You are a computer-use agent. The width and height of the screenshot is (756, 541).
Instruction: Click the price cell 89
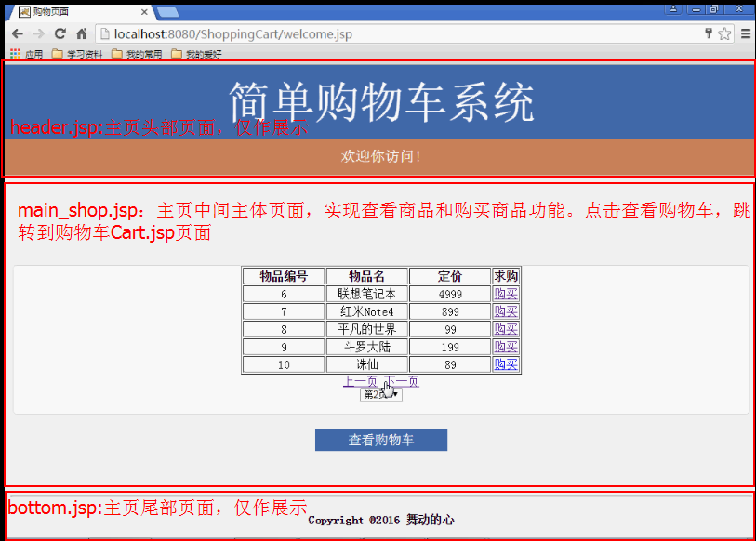[x=450, y=364]
